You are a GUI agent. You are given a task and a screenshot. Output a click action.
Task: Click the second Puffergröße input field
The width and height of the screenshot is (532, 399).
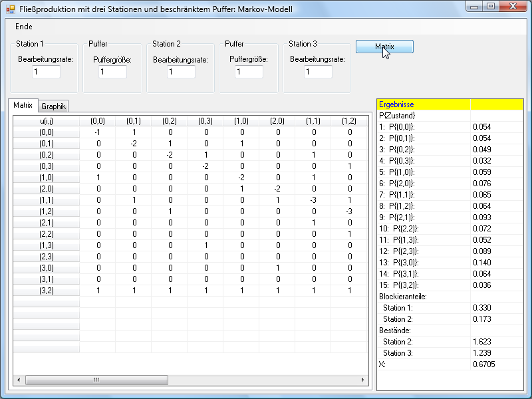[x=249, y=72]
